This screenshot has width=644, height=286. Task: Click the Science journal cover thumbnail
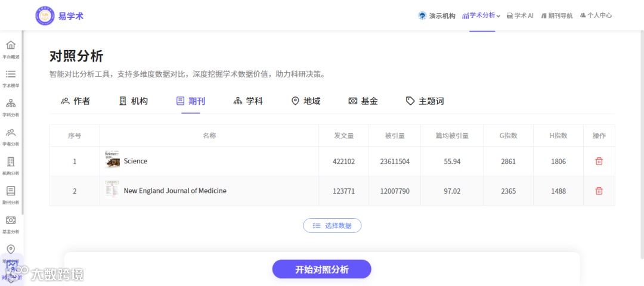[112, 159]
